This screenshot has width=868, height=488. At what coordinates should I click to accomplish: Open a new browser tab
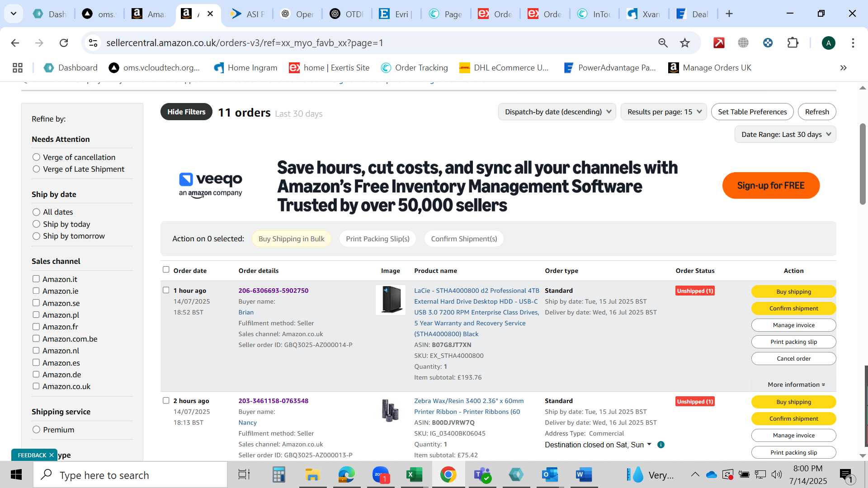coord(729,14)
